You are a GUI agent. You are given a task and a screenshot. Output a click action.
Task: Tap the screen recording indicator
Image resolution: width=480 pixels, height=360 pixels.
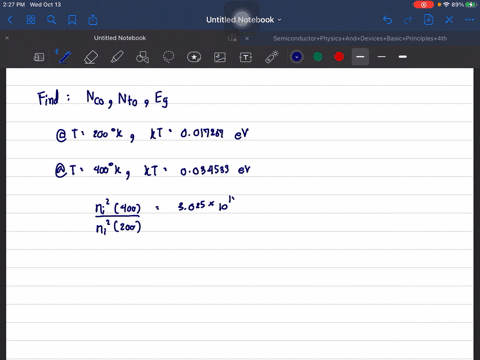click(x=424, y=5)
